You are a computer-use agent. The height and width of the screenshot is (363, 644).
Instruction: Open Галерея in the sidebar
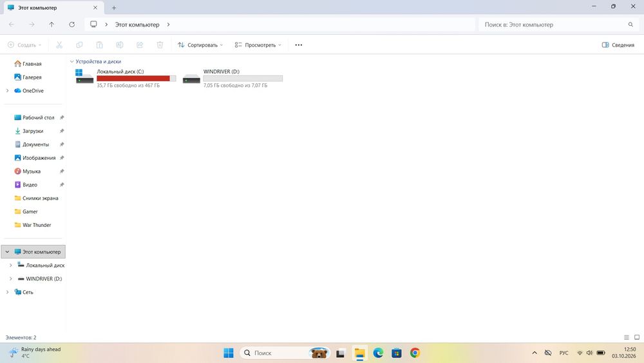33,77
